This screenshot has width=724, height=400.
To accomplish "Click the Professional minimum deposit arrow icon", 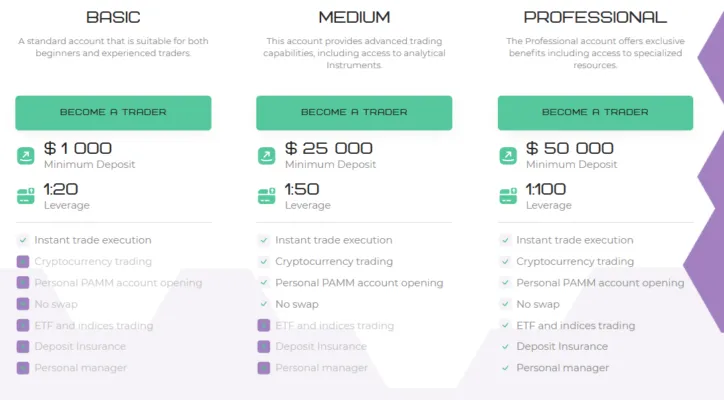I will 507,155.
